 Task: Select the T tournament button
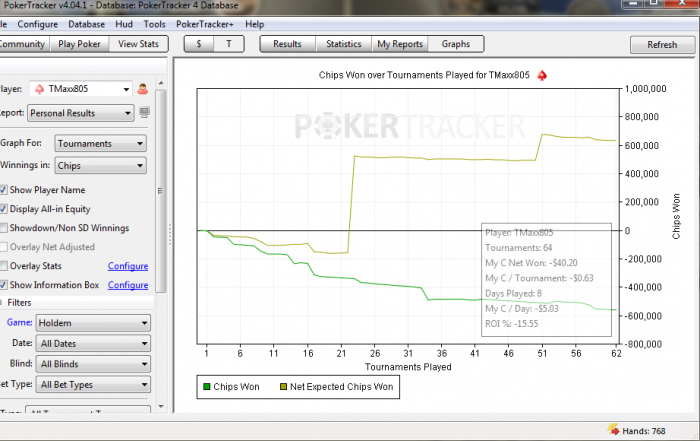(x=229, y=44)
